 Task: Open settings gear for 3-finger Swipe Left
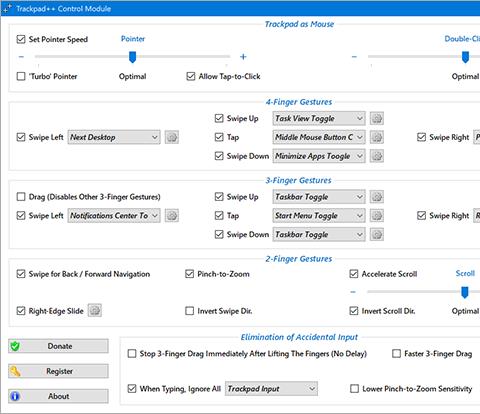coord(172,216)
